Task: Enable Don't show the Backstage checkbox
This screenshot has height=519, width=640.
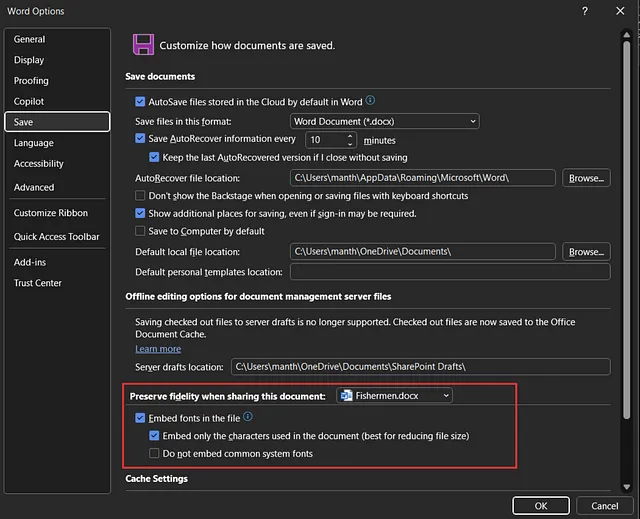Action: (x=140, y=195)
